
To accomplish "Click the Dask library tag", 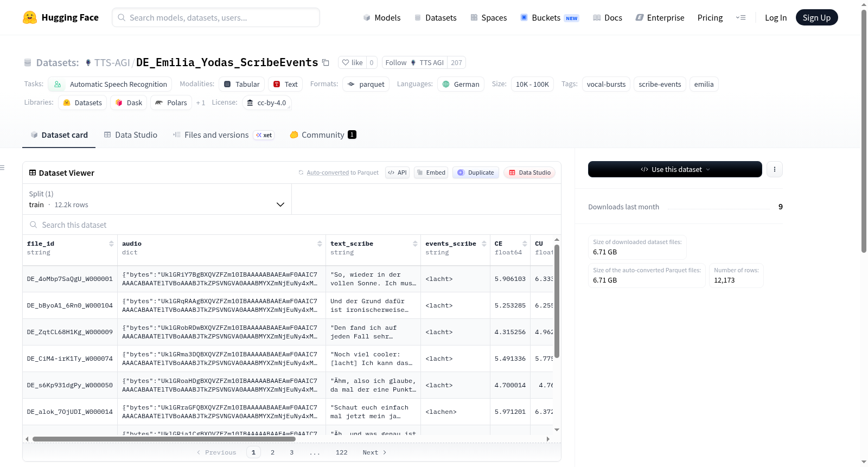I will pos(129,103).
